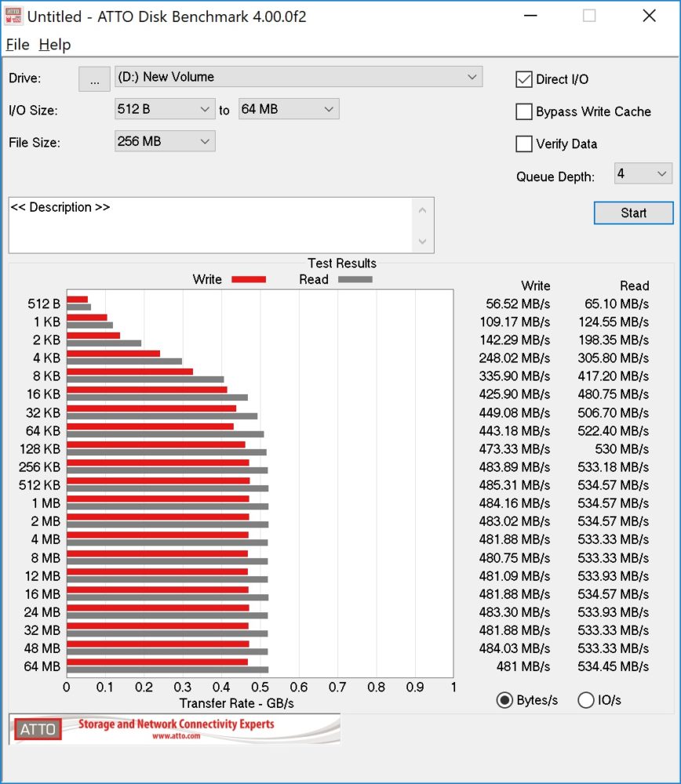The image size is (681, 784).
Task: Click the read value 417.20 MB/s
Action: (614, 376)
